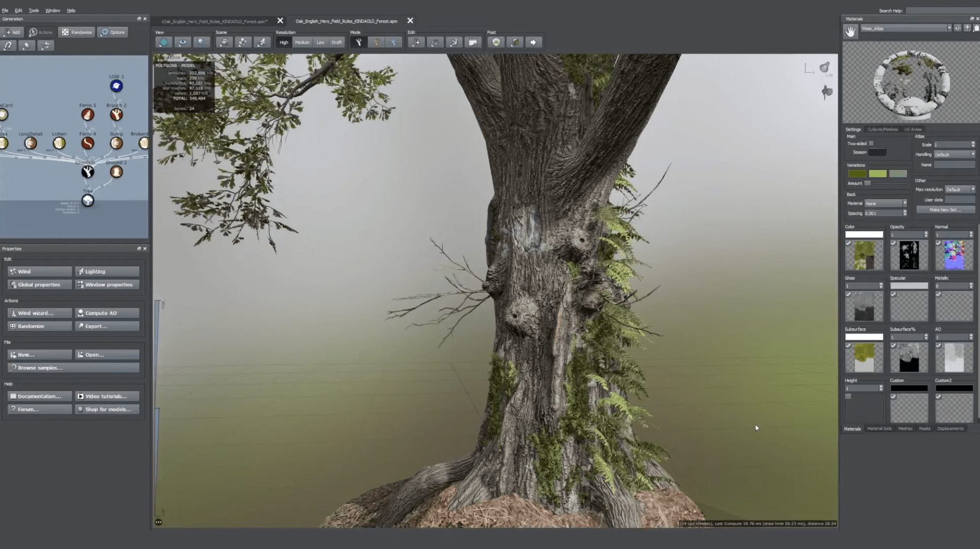Click the add material plus icon
The width and height of the screenshot is (980, 549).
(x=967, y=28)
